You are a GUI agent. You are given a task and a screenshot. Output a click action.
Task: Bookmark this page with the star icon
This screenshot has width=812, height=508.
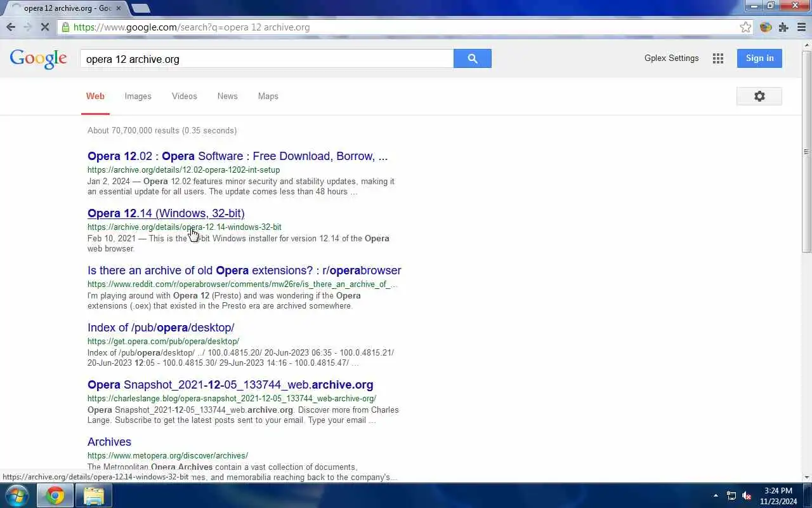pos(745,27)
